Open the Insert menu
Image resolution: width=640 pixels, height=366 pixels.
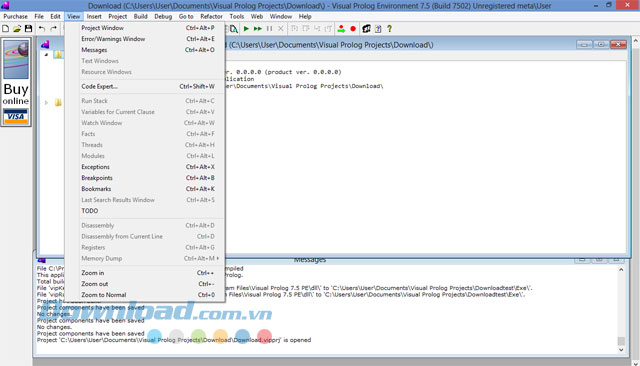tap(94, 16)
